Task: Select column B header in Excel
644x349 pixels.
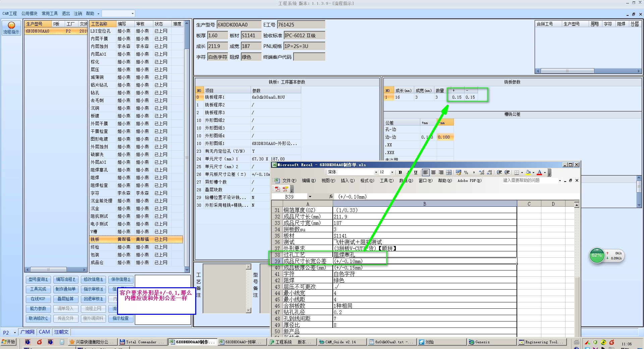Action: [x=425, y=204]
